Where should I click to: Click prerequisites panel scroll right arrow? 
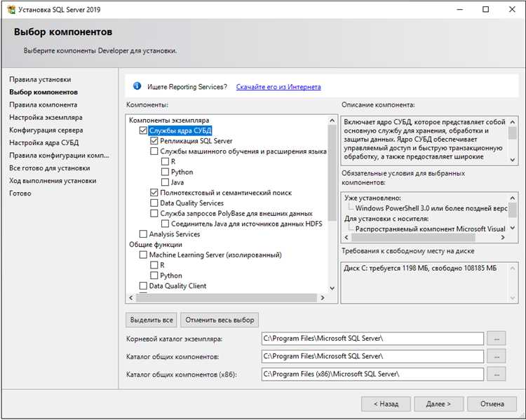point(503,238)
